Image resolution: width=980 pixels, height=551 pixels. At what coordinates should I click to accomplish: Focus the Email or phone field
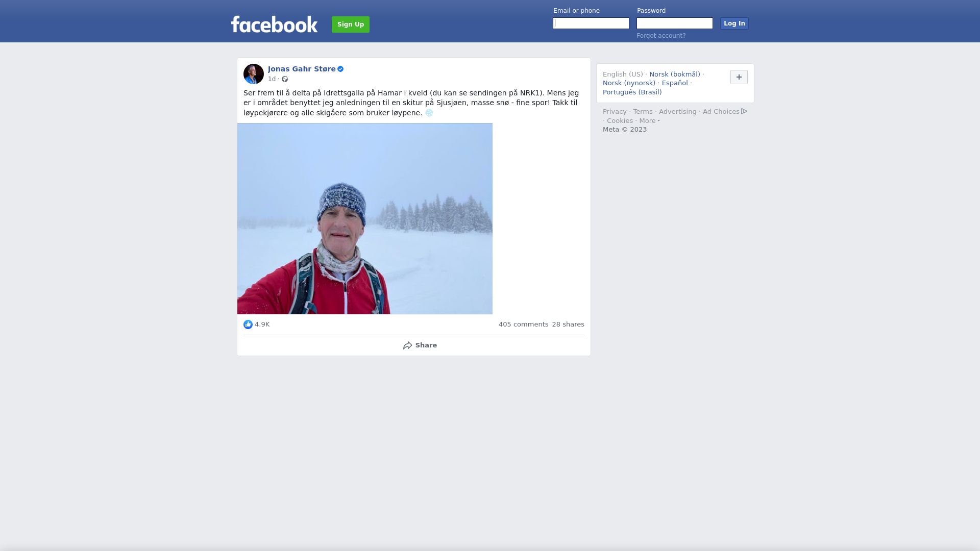(591, 23)
